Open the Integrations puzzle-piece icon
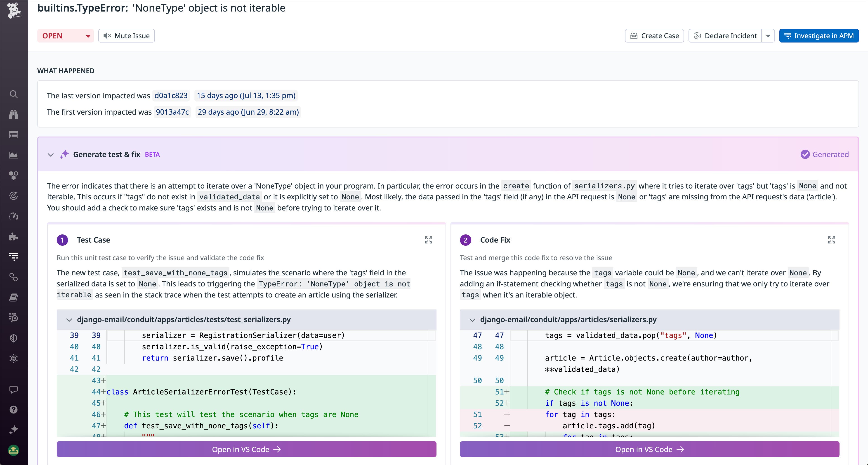Viewport: 868px width, 465px height. (14, 236)
